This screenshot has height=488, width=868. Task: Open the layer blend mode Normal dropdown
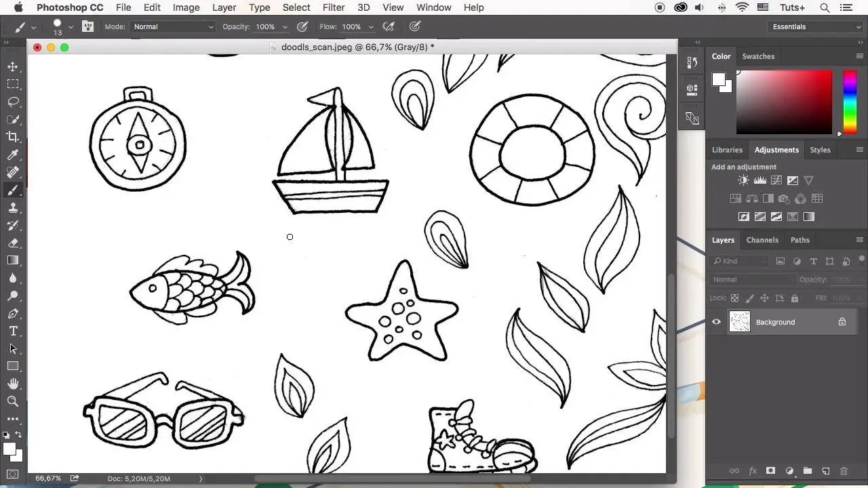click(x=753, y=279)
